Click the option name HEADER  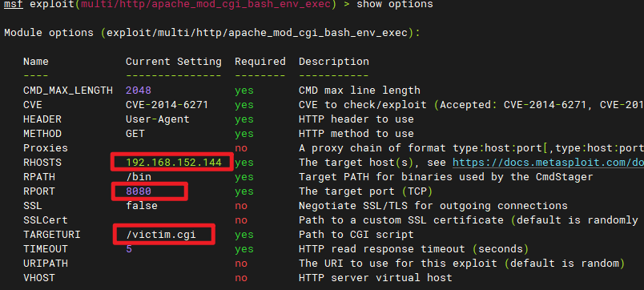(42, 119)
